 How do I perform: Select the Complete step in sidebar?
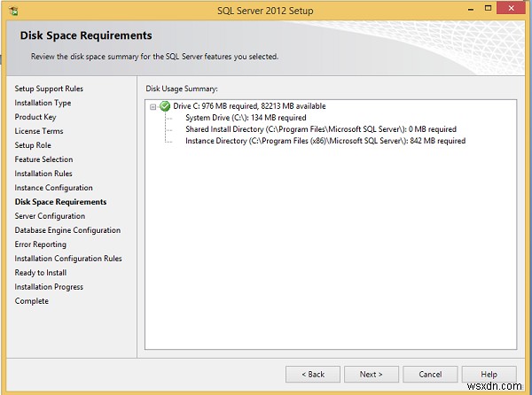[x=32, y=301]
